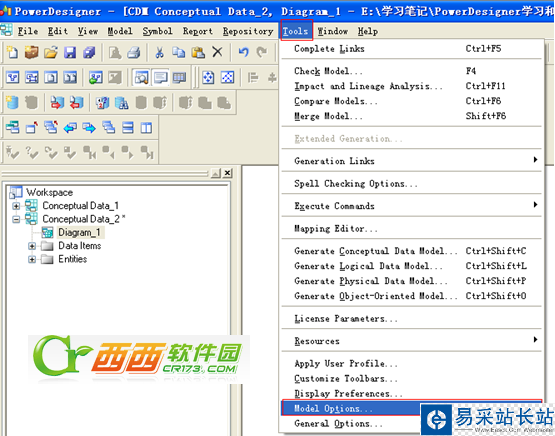Click the Undo arrow icon
This screenshot has width=555, height=436.
243,52
